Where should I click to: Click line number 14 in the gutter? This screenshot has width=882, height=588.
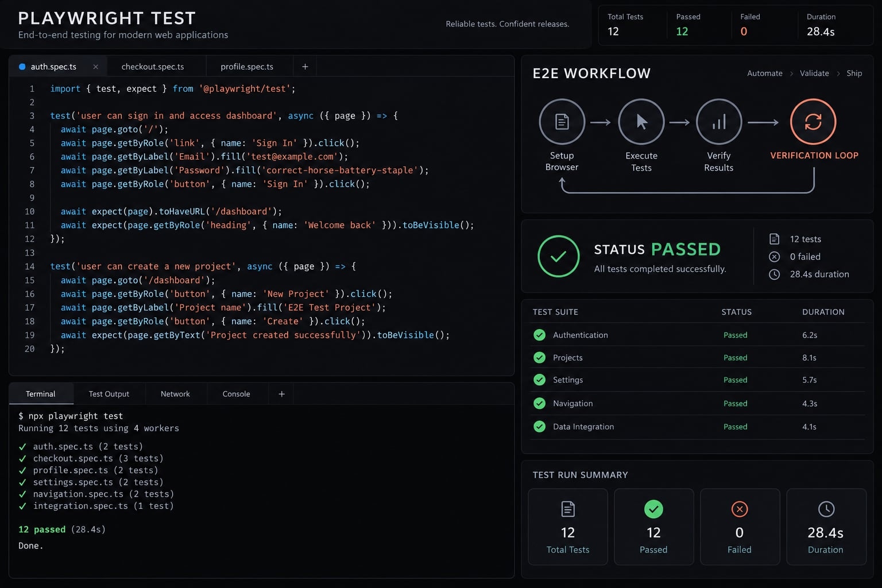(29, 266)
